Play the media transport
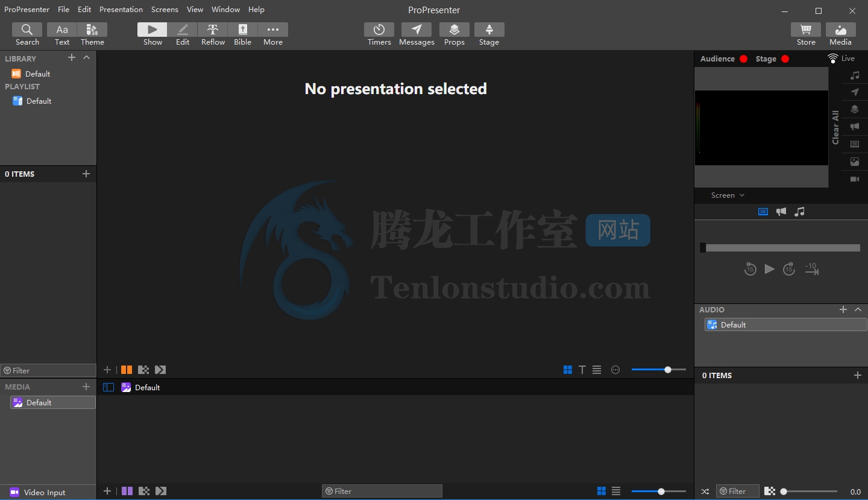Screen dimensions: 868x500 click(x=769, y=269)
